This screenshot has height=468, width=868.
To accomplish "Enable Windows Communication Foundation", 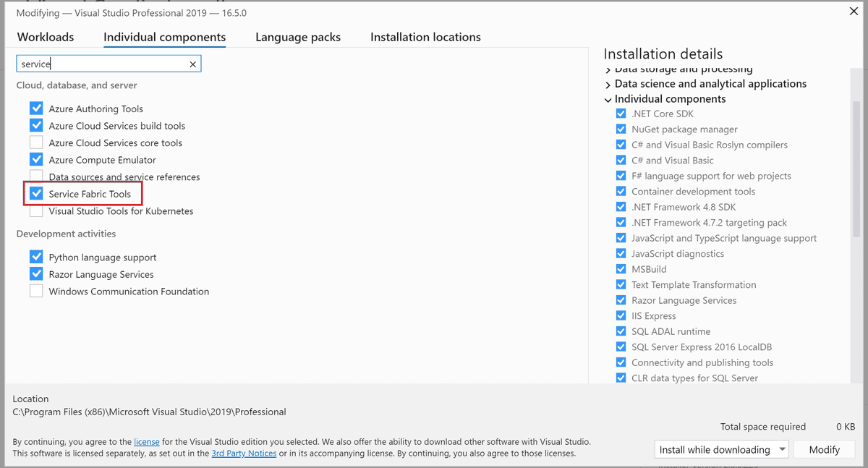I will [36, 291].
